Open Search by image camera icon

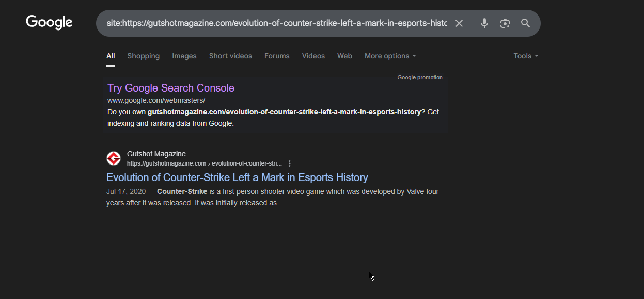[505, 23]
